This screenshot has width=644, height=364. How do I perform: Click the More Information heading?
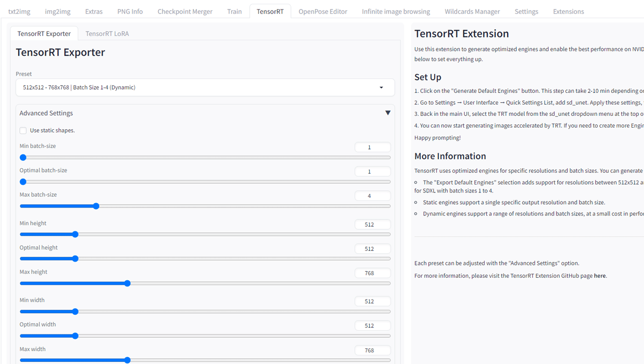(x=450, y=156)
